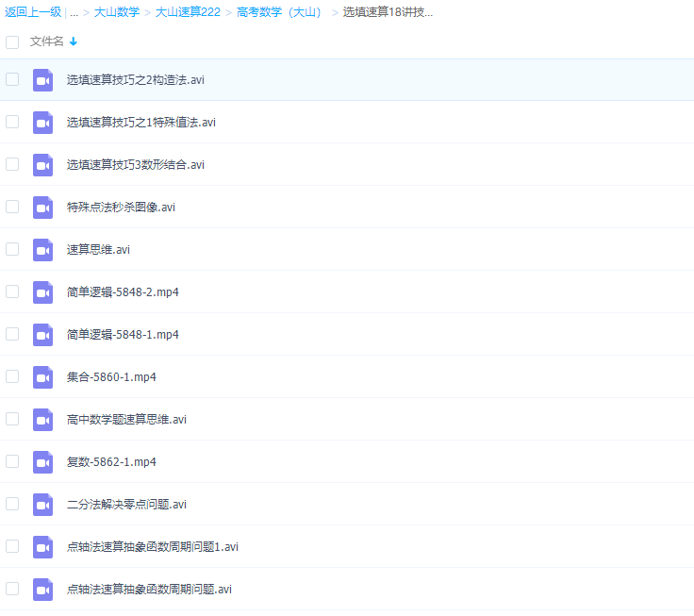Click video icon for 二分法解决零点问题.avi
This screenshot has width=694, height=616.
pyautogui.click(x=42, y=505)
